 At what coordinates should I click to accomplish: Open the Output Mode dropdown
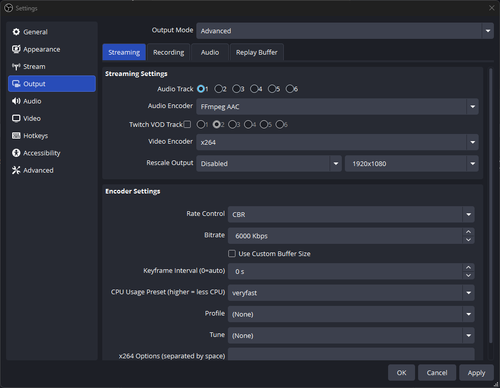click(345, 31)
